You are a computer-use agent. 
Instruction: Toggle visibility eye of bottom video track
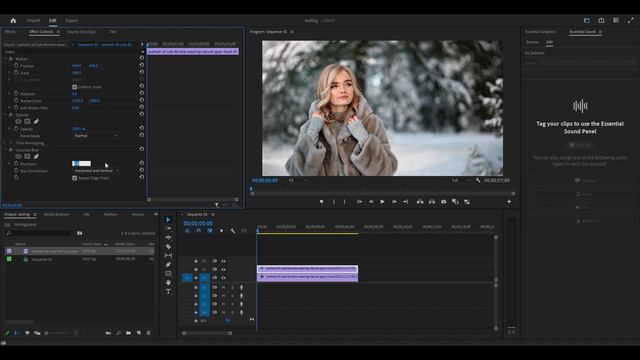[223, 278]
